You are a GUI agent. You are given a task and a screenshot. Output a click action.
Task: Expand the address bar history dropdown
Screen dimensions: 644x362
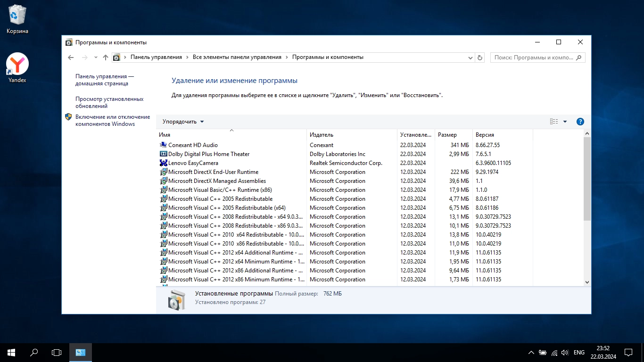coord(470,58)
